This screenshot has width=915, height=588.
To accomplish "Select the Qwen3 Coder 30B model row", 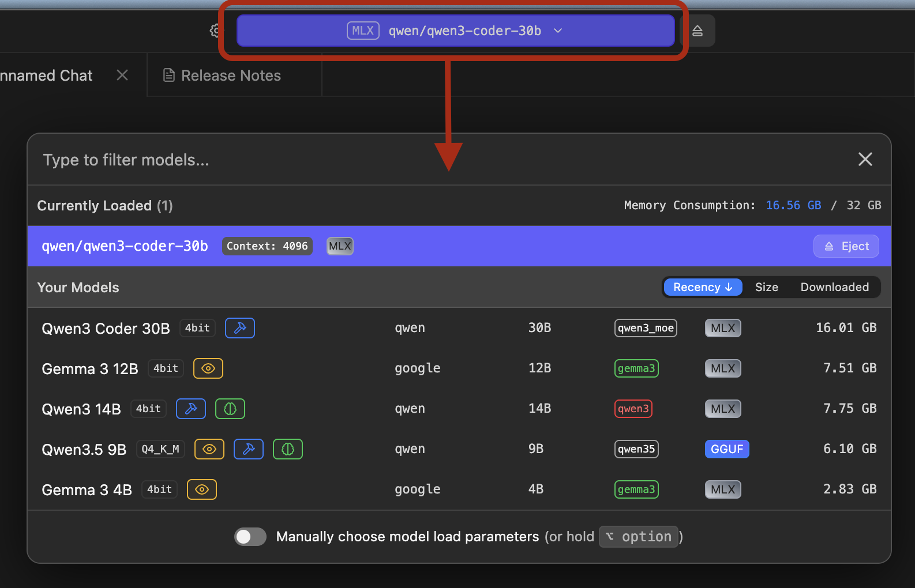I will click(x=459, y=328).
